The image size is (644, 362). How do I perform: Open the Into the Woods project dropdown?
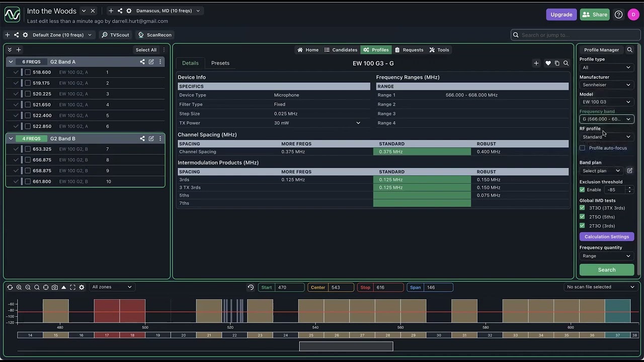(x=84, y=11)
